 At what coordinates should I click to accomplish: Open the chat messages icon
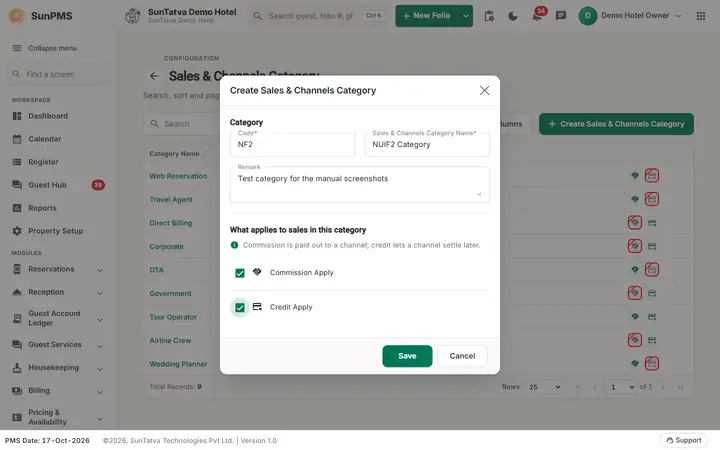tap(561, 16)
